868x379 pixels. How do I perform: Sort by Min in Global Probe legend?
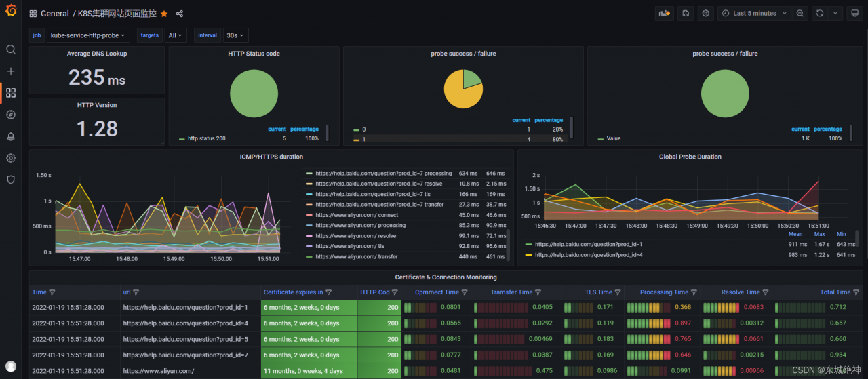[x=841, y=234]
